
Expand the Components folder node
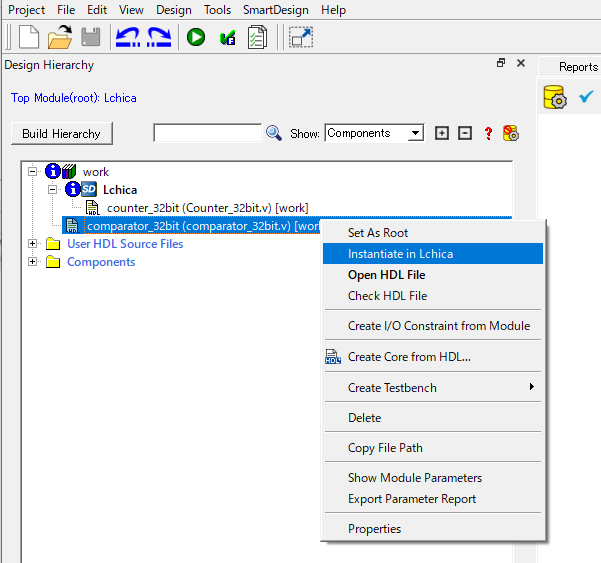click(32, 262)
